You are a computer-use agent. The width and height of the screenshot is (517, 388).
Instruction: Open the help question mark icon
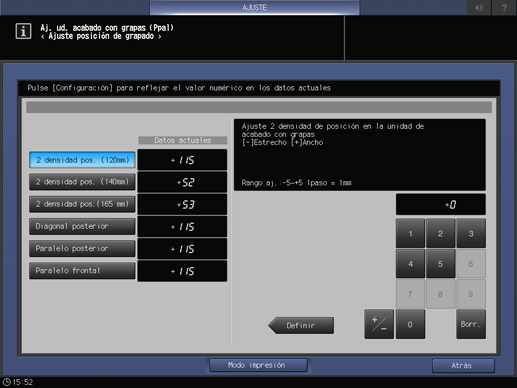click(x=504, y=7)
